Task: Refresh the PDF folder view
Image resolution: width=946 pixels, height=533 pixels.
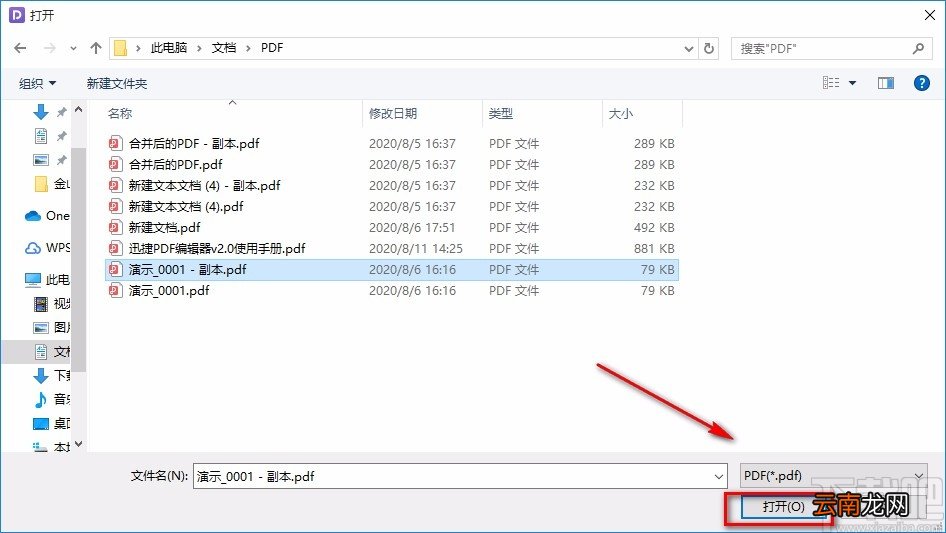Action: [x=709, y=48]
